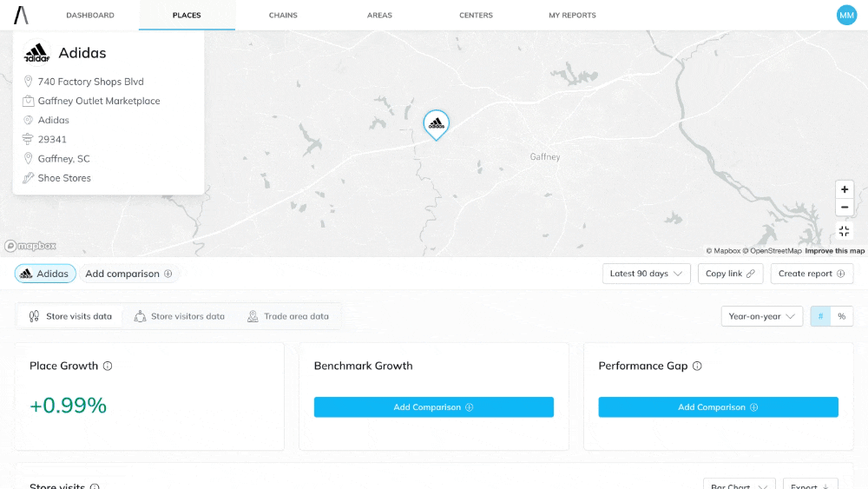Open the Latest 90 days dropdown
Screen dimensions: 868x489
pos(646,274)
